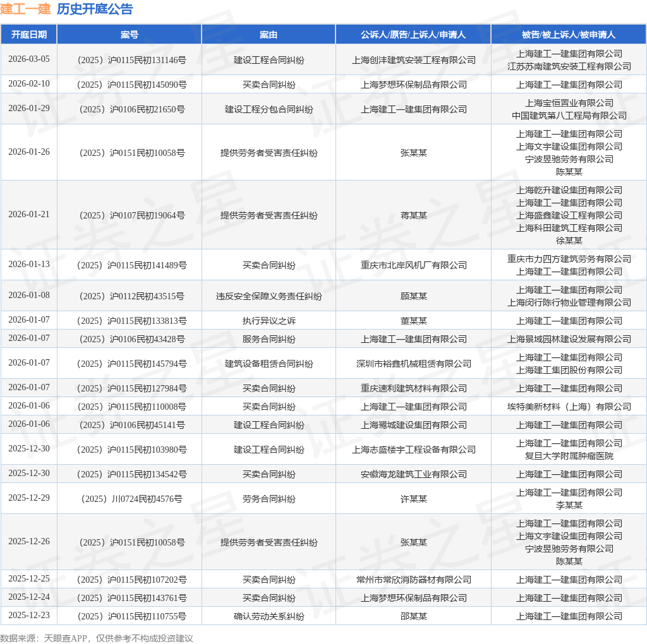Click the 公诉人/原告/上诉人/申请人 header
Viewport: 647px width, 644px height.
[413, 35]
